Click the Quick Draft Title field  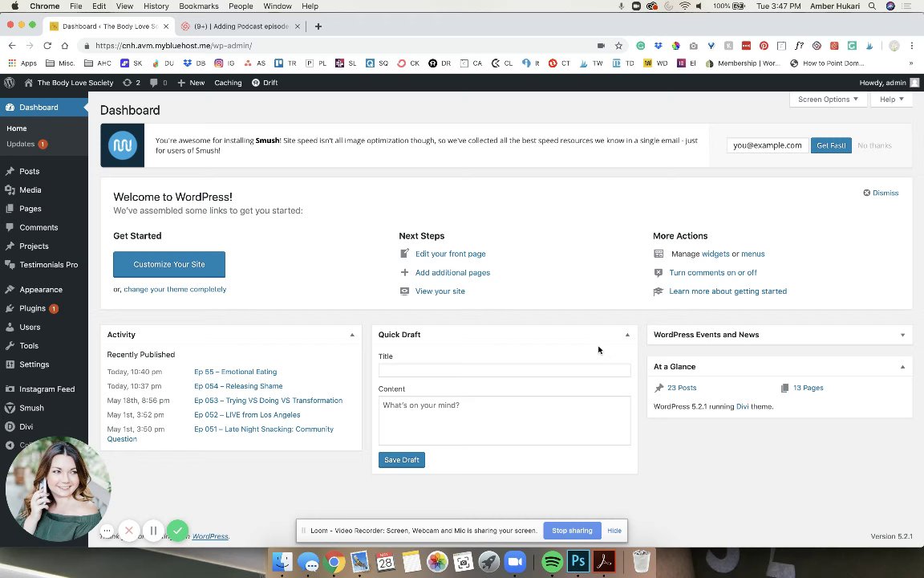pos(505,370)
